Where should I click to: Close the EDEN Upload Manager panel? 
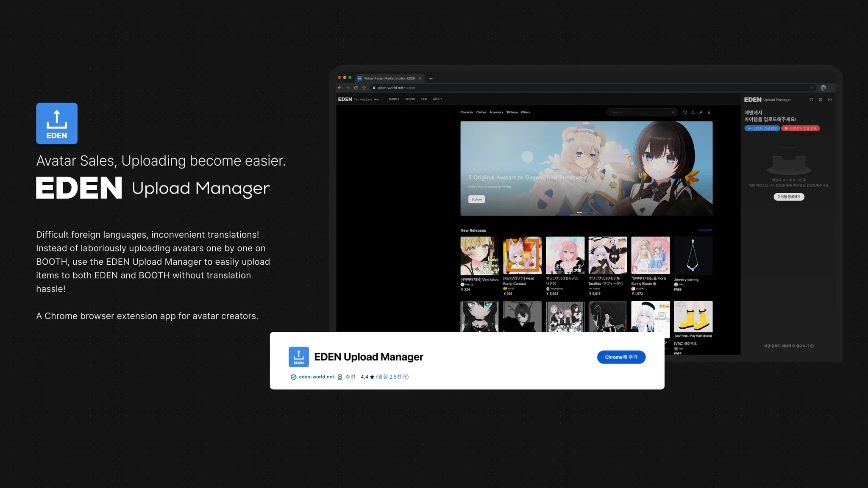(x=830, y=100)
